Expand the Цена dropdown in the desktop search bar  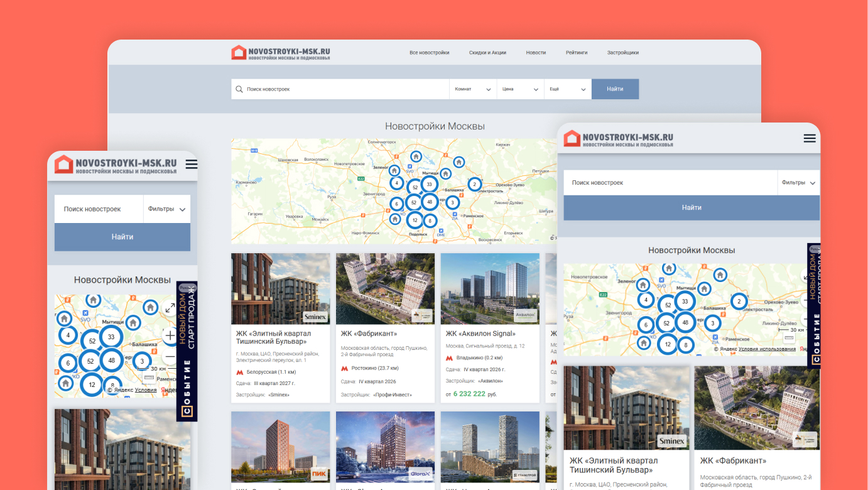pos(520,89)
